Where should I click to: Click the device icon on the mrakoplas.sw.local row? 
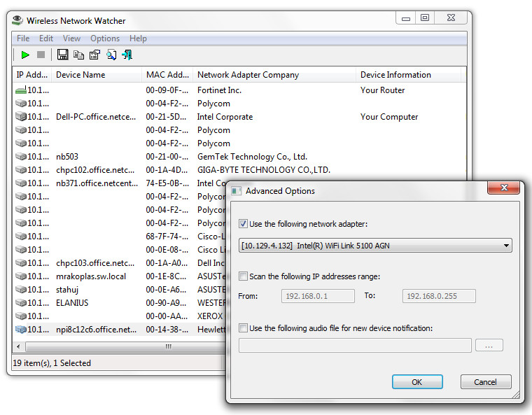21,276
